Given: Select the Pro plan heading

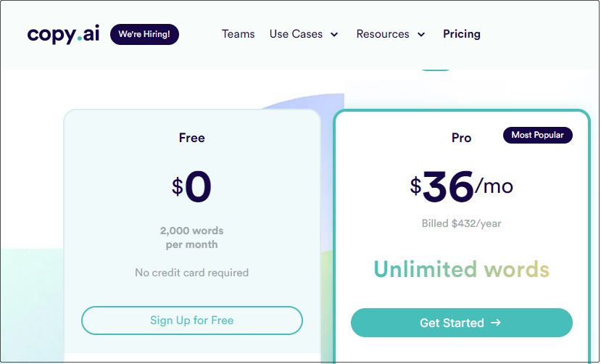Looking at the screenshot, I should click(462, 138).
